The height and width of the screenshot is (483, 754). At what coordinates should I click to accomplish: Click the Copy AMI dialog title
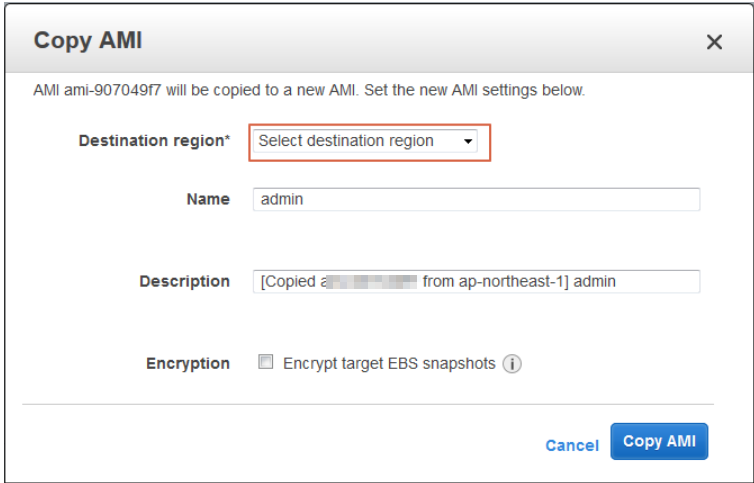[88, 40]
